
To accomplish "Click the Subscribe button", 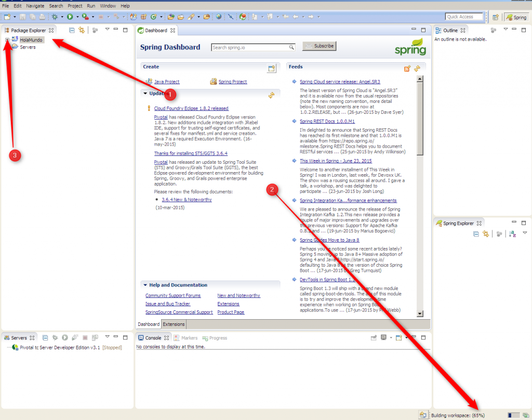I will 319,46.
